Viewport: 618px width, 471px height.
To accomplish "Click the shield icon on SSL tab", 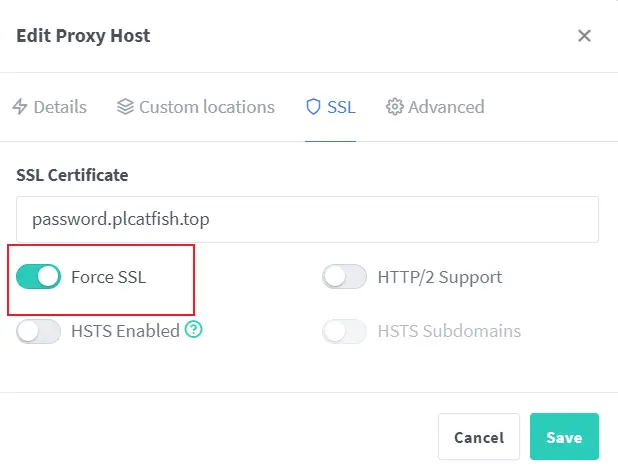I will click(x=313, y=107).
